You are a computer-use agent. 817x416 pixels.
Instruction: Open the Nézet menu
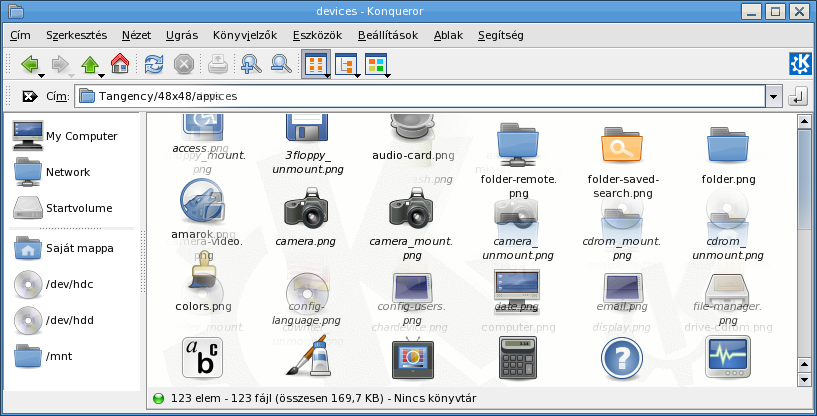(137, 35)
